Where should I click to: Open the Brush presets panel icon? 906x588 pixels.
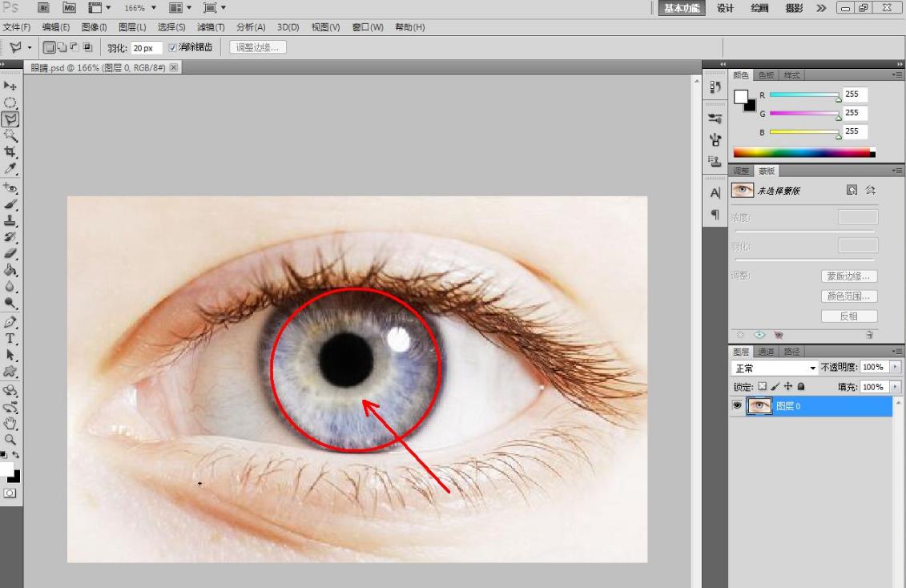pos(715,118)
